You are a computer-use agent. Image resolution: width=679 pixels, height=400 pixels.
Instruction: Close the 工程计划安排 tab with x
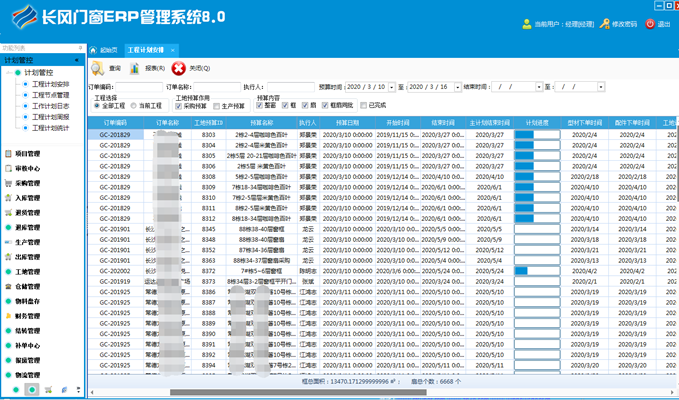[x=172, y=50]
